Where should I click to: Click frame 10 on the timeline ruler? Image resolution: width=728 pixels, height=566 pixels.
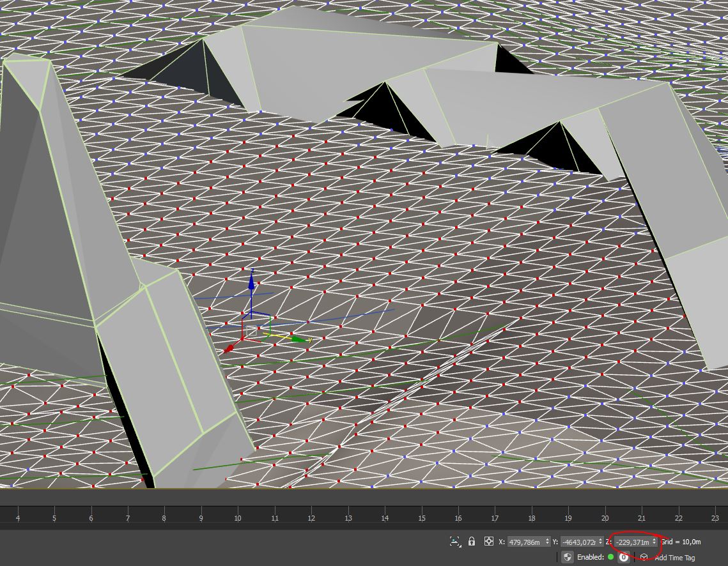[238, 518]
